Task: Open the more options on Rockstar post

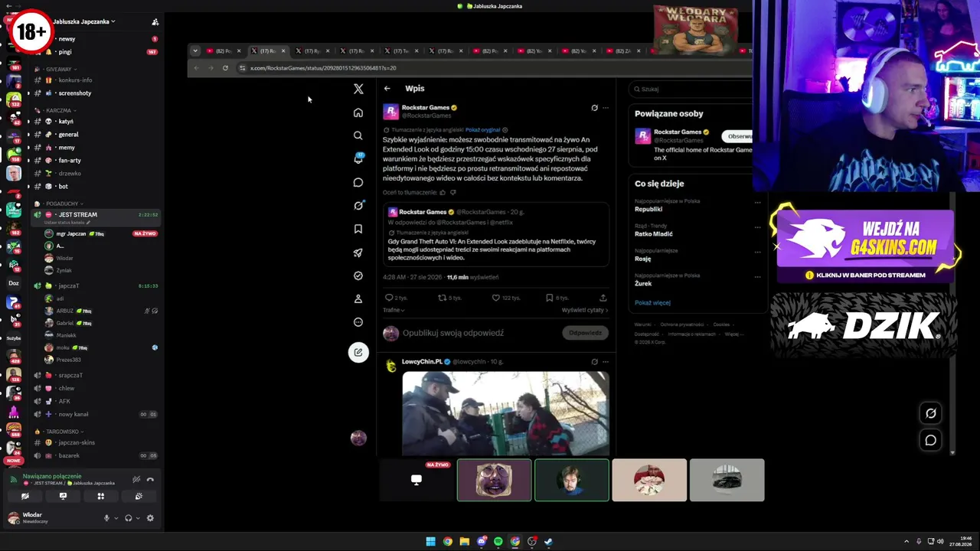Action: coord(606,108)
